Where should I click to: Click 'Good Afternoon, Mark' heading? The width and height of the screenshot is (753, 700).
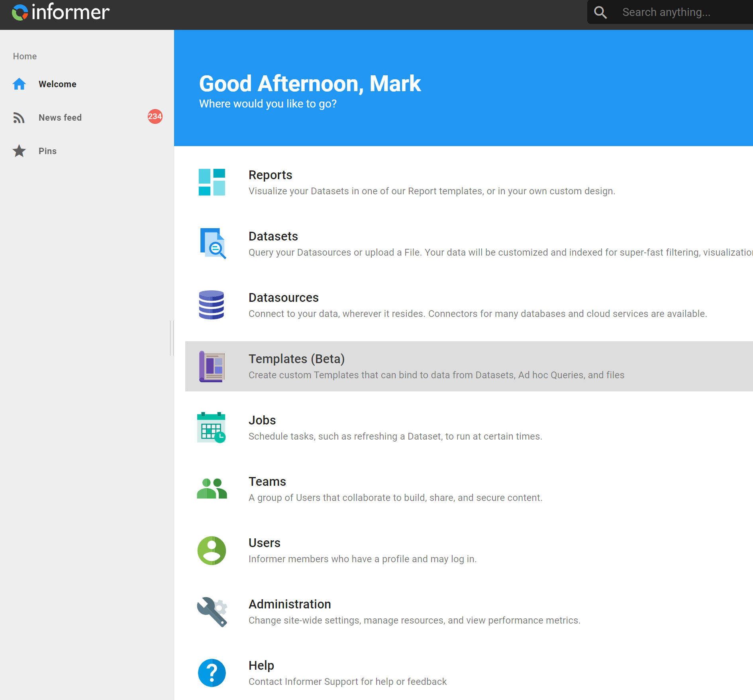tap(310, 84)
